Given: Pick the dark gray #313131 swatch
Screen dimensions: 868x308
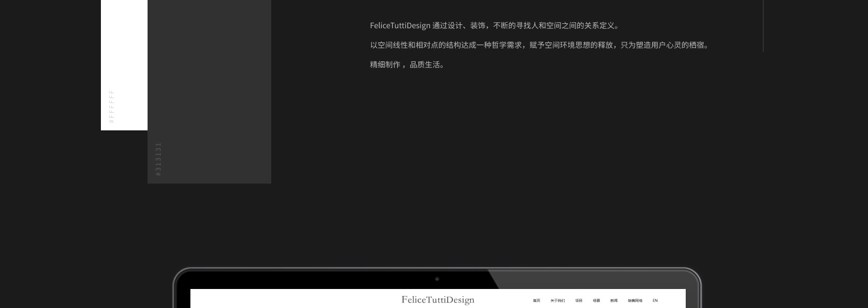Looking at the screenshot, I should pyautogui.click(x=209, y=92).
